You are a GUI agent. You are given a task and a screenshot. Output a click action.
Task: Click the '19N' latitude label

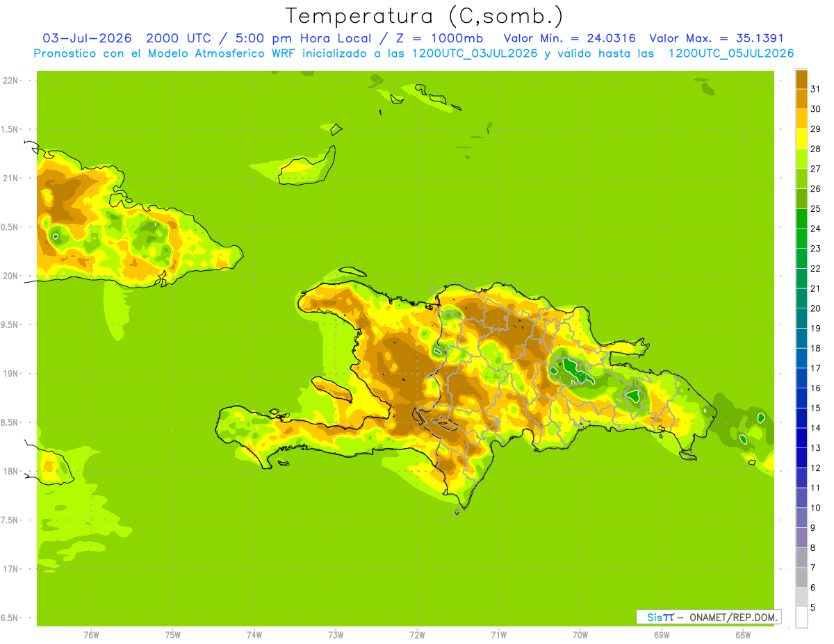(x=10, y=374)
